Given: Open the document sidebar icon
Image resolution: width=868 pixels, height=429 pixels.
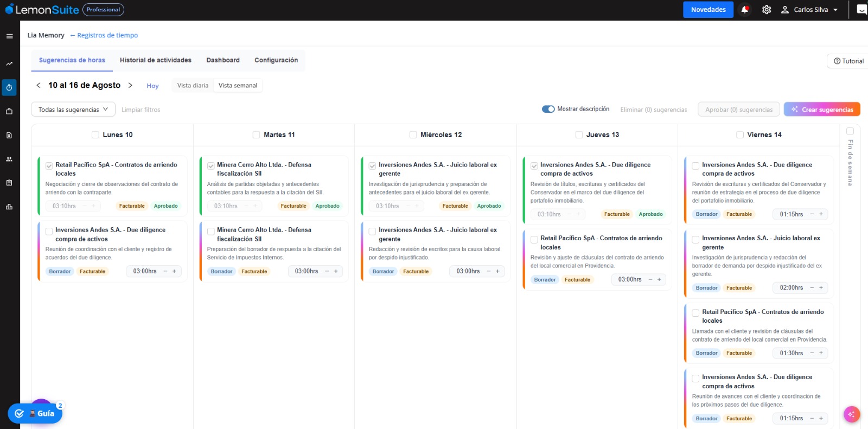Looking at the screenshot, I should (9, 135).
